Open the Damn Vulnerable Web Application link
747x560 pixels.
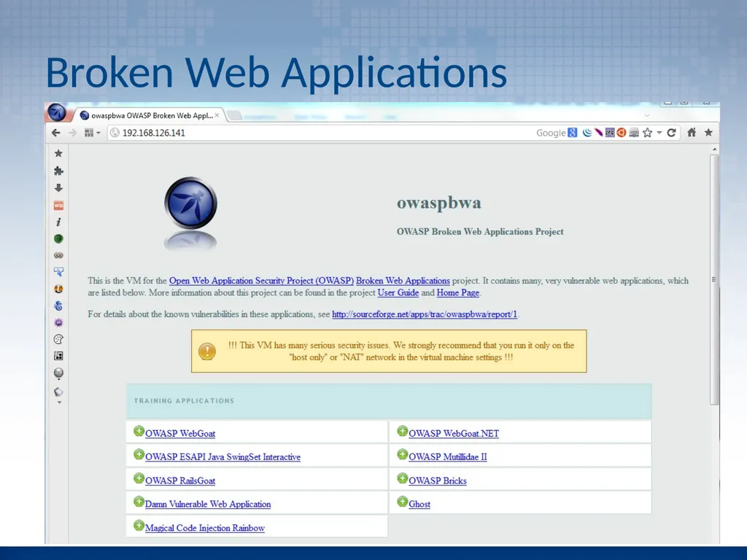coord(208,504)
